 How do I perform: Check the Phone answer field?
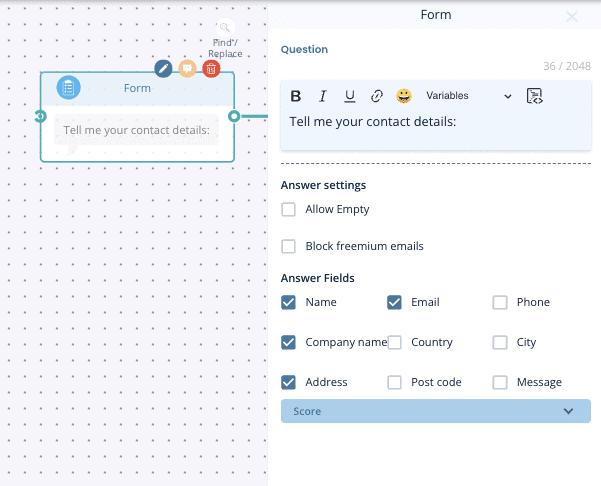[500, 302]
